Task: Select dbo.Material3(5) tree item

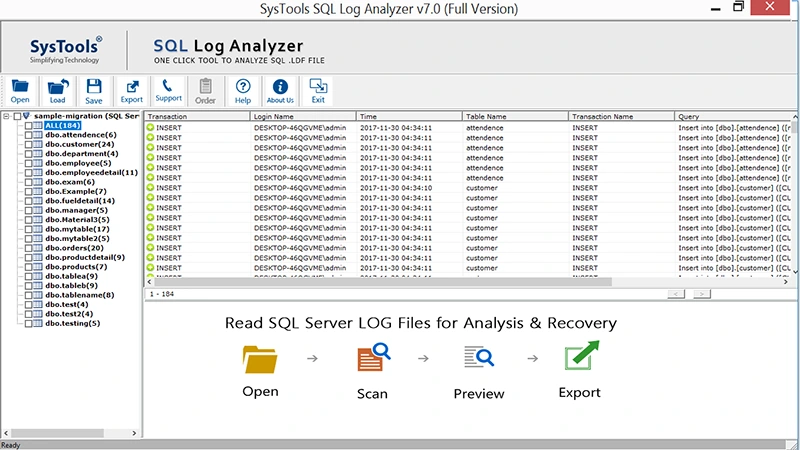Action: click(x=77, y=219)
